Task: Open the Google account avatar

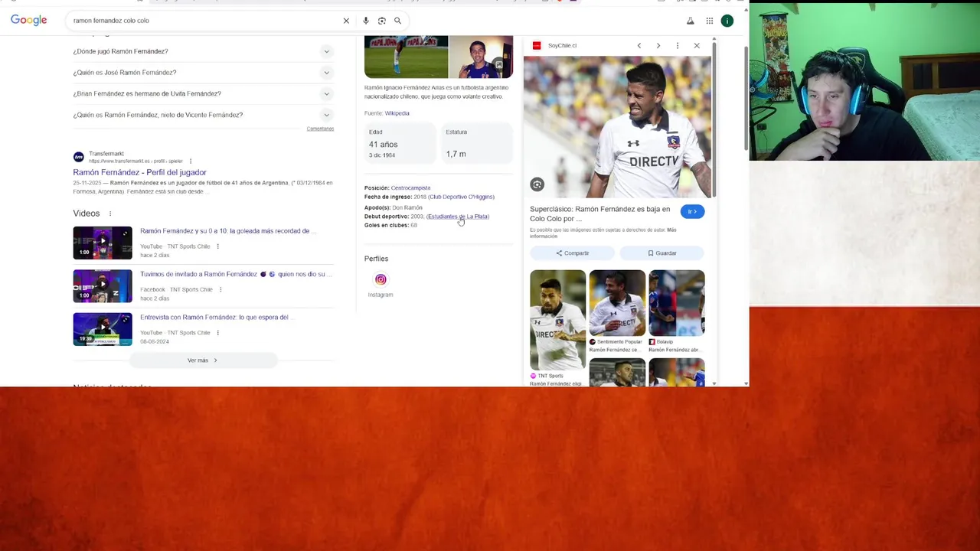Action: 727,21
